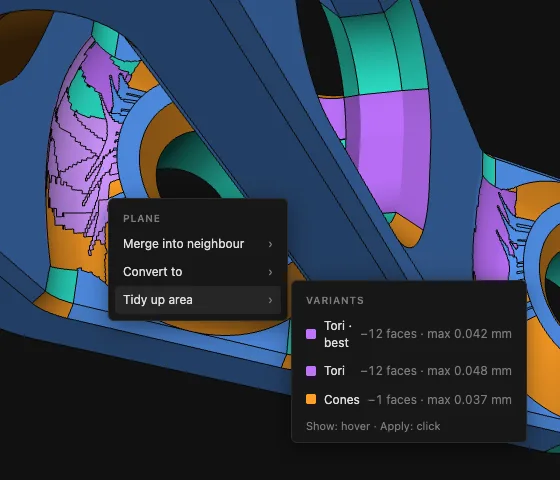The height and width of the screenshot is (480, 560).
Task: Click the PLANE header label
Action: point(141,219)
